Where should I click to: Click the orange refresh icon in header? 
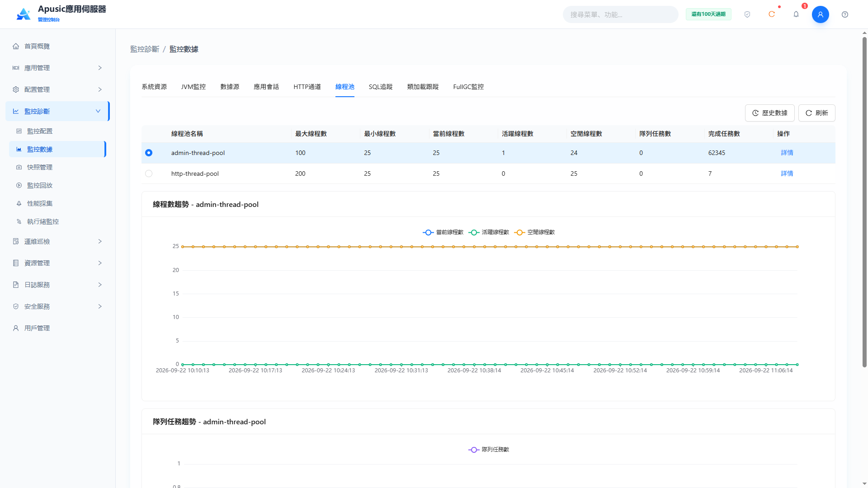point(772,14)
